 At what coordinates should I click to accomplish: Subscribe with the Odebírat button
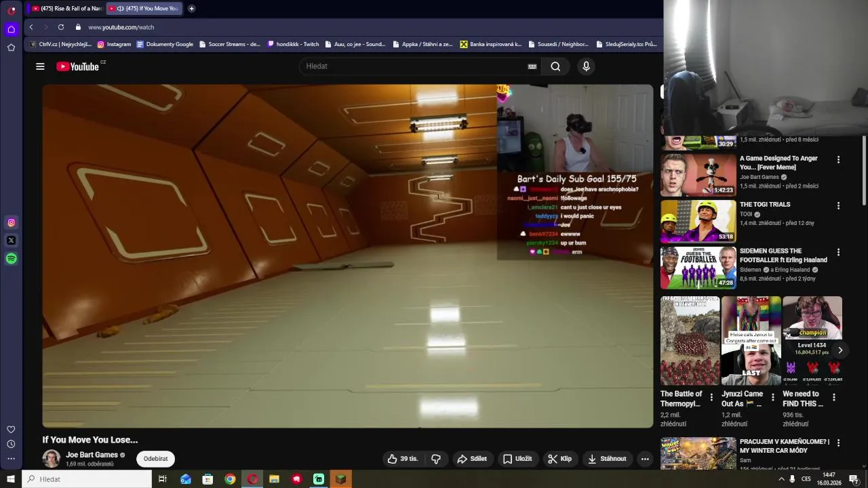155,459
